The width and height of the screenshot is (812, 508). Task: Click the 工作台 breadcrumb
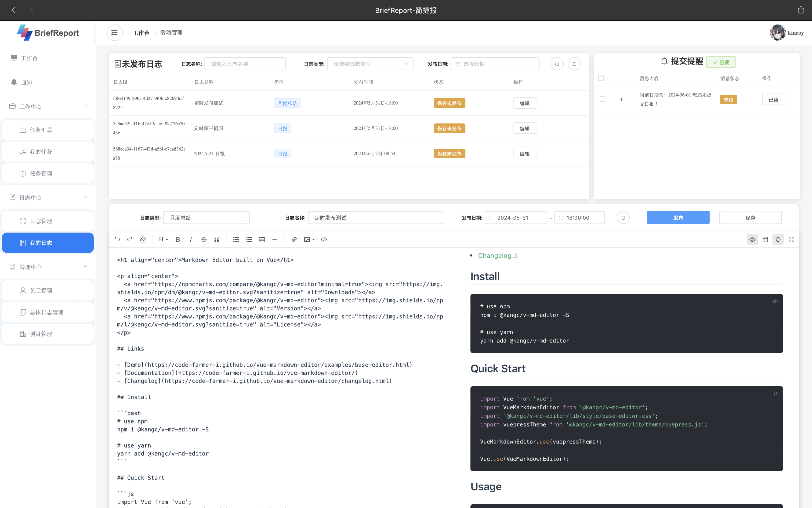coord(141,33)
